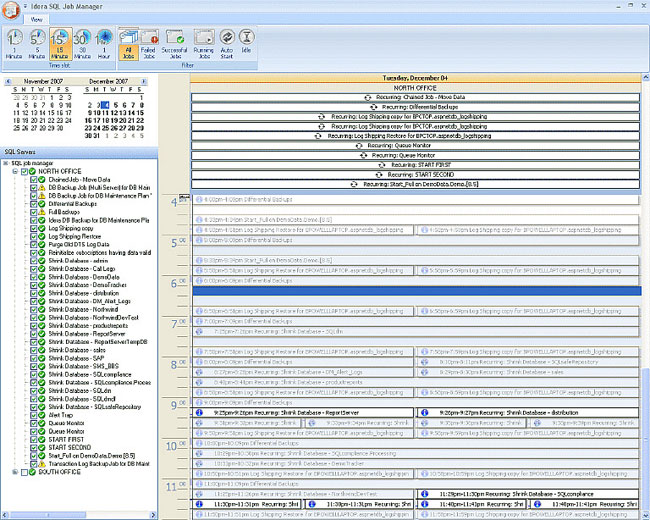Uncheck Differential Backups job checkbox
The width and height of the screenshot is (650, 520).
coord(34,204)
